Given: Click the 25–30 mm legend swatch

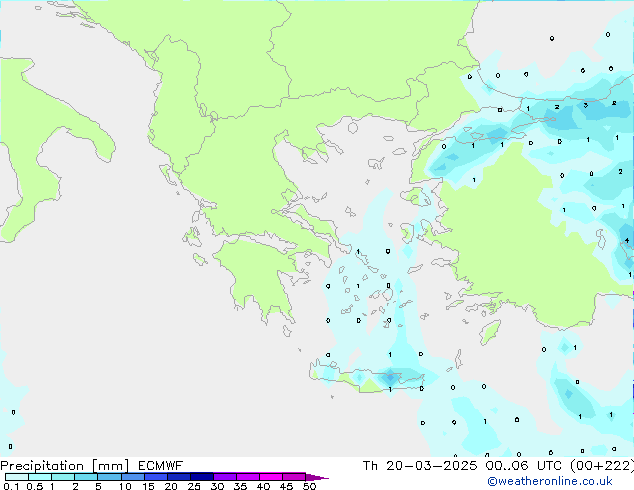Looking at the screenshot, I should tap(202, 477).
